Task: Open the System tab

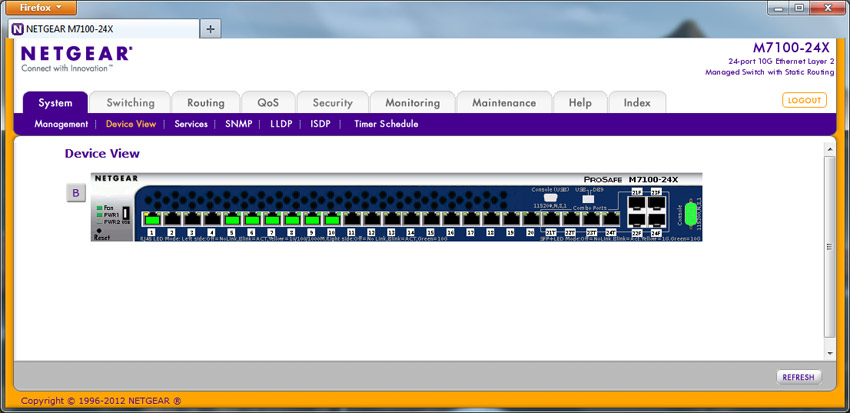Action: coord(55,102)
